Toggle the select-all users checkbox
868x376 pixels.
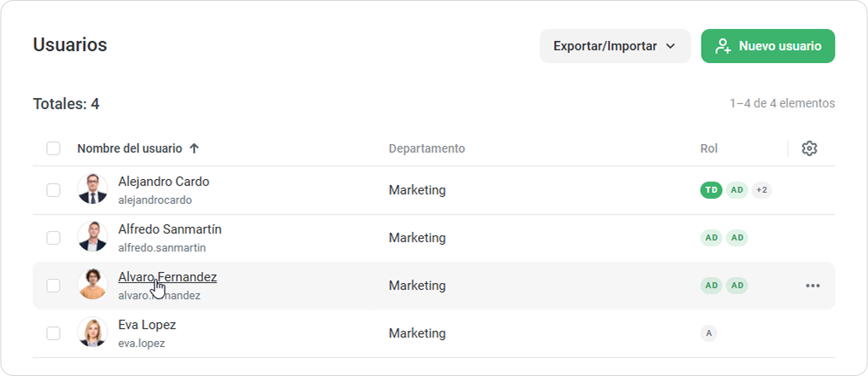[x=54, y=148]
